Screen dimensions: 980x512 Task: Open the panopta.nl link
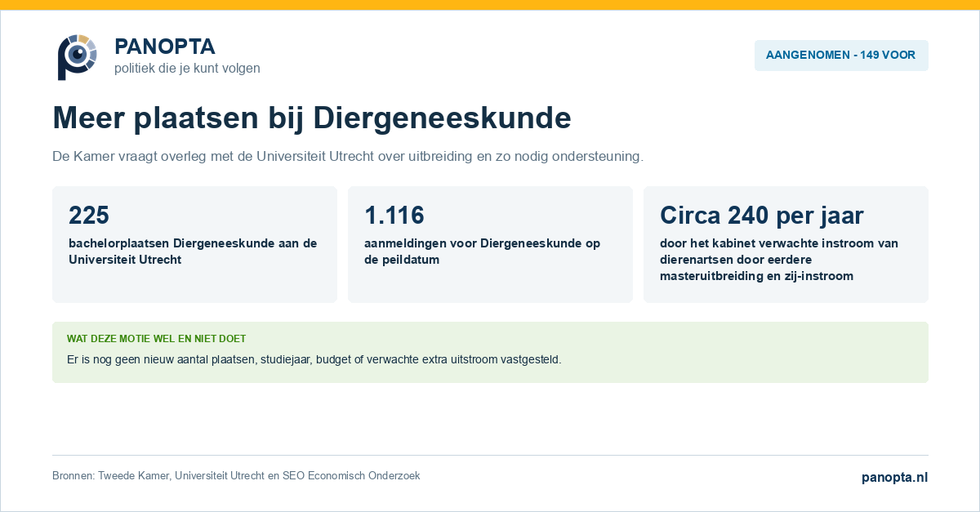[895, 478]
